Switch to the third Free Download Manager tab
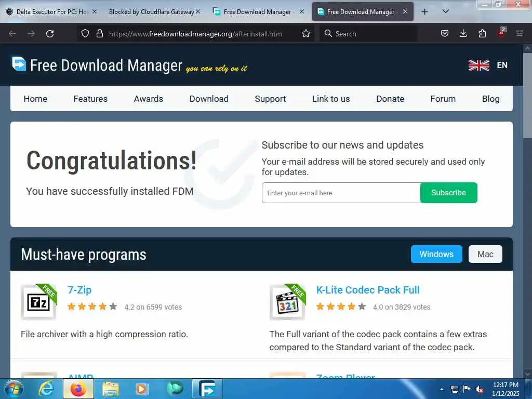Viewport: 532px width, 399px height. click(258, 11)
